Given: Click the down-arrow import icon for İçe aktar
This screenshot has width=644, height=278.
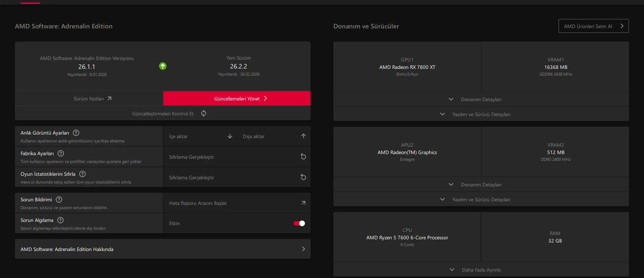Looking at the screenshot, I should pyautogui.click(x=230, y=136).
